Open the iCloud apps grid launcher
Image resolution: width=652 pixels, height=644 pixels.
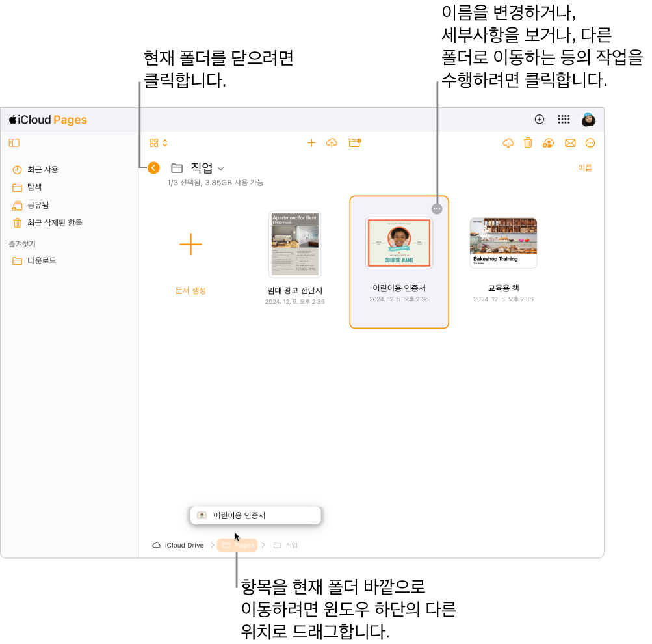pos(564,120)
